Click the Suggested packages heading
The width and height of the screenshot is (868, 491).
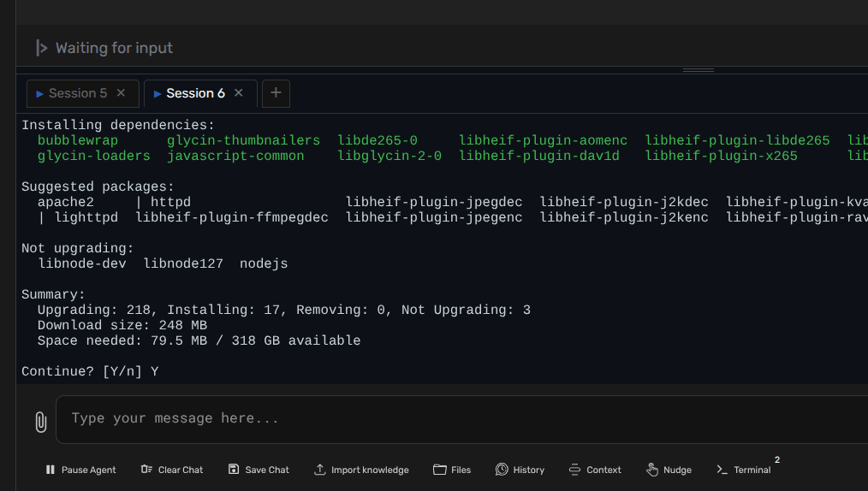(x=98, y=186)
